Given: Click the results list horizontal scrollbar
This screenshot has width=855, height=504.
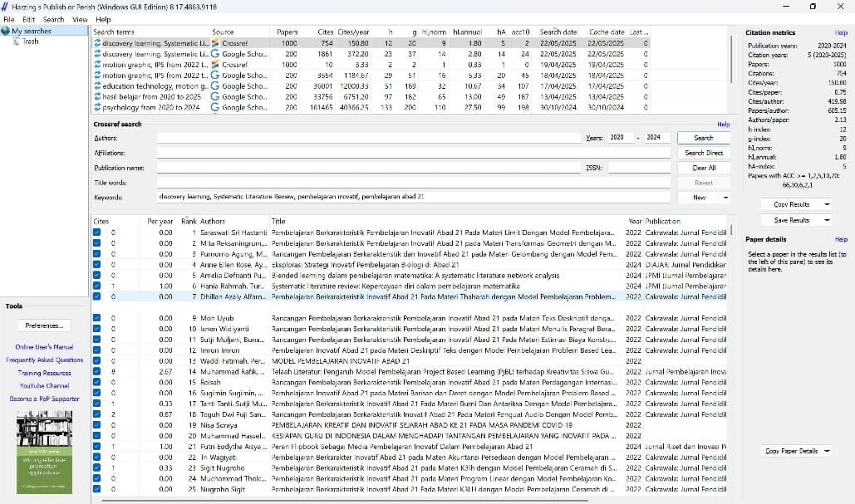Looking at the screenshot, I should 343,500.
